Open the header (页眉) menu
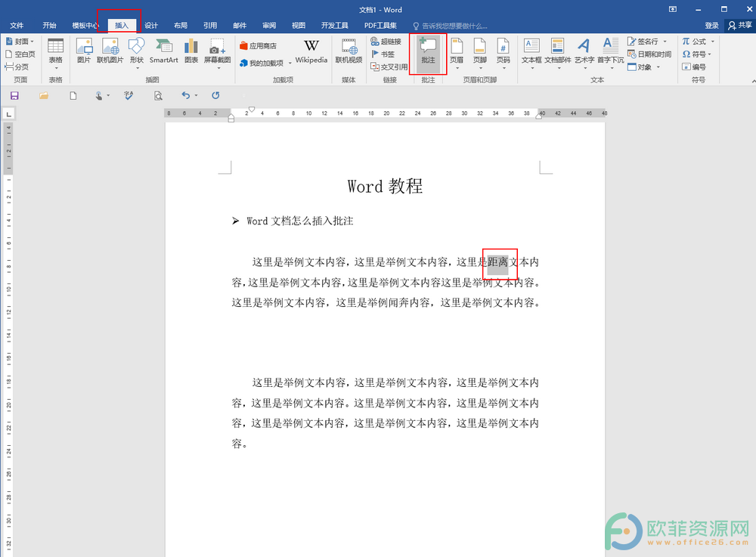 pos(457,52)
